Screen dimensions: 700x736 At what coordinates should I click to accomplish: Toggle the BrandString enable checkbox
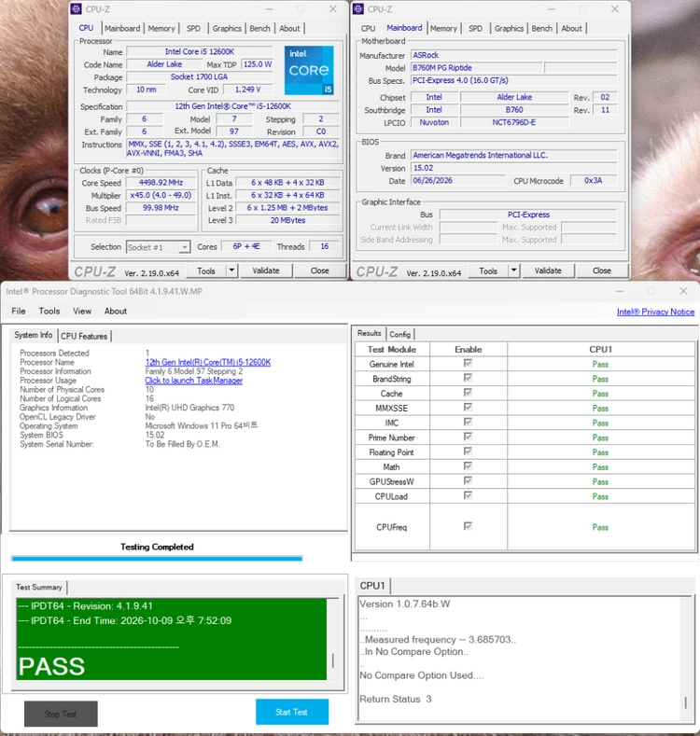pyautogui.click(x=468, y=378)
